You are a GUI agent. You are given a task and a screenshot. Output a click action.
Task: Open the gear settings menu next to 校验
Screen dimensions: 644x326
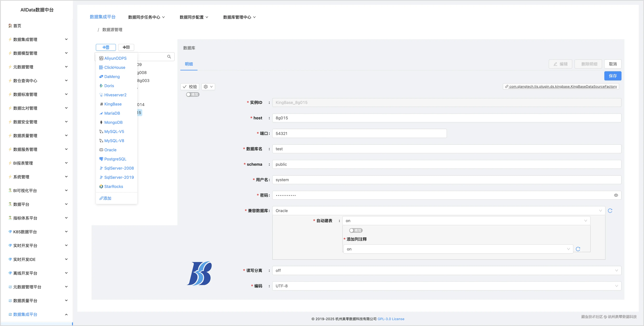pyautogui.click(x=208, y=87)
